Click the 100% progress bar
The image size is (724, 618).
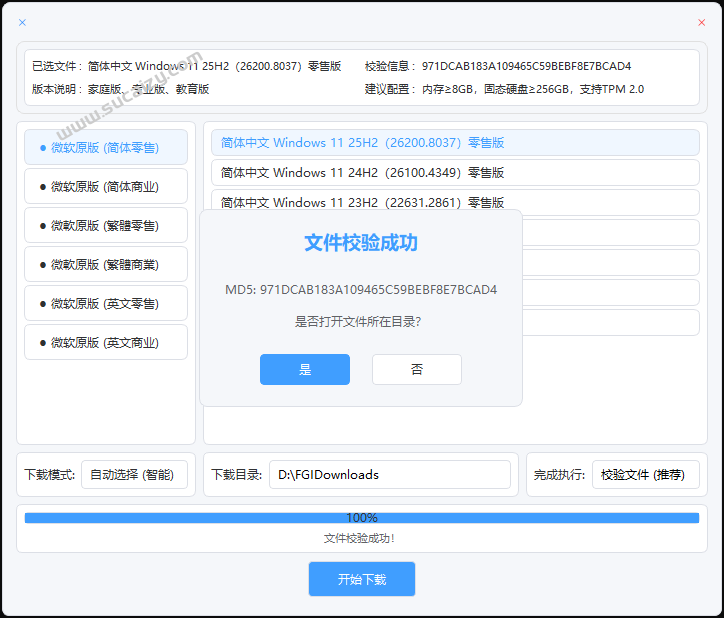[362, 518]
